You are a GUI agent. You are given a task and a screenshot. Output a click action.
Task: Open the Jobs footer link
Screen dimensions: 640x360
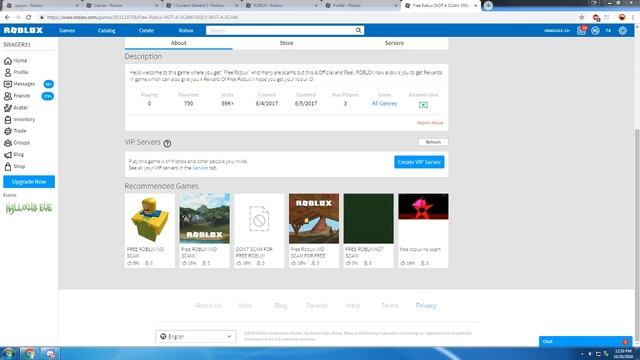coord(244,306)
